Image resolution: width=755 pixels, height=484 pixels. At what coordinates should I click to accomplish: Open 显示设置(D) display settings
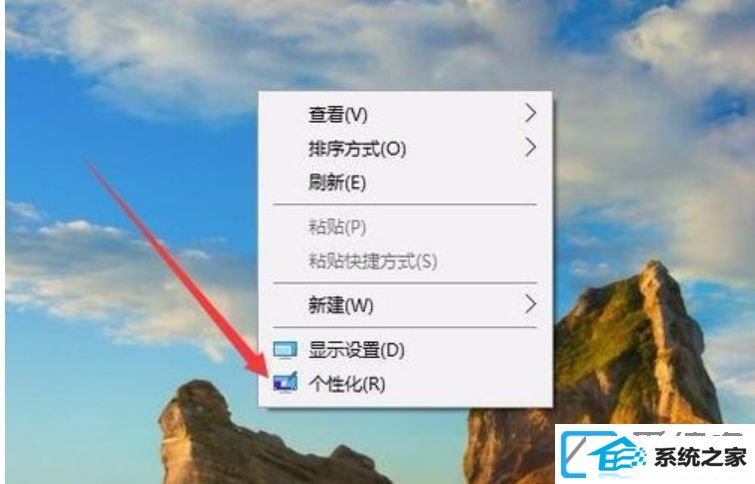tap(405, 350)
